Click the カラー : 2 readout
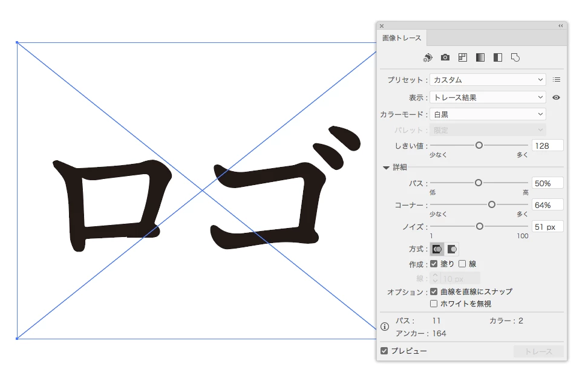This screenshot has height=381, width=588. click(x=506, y=321)
